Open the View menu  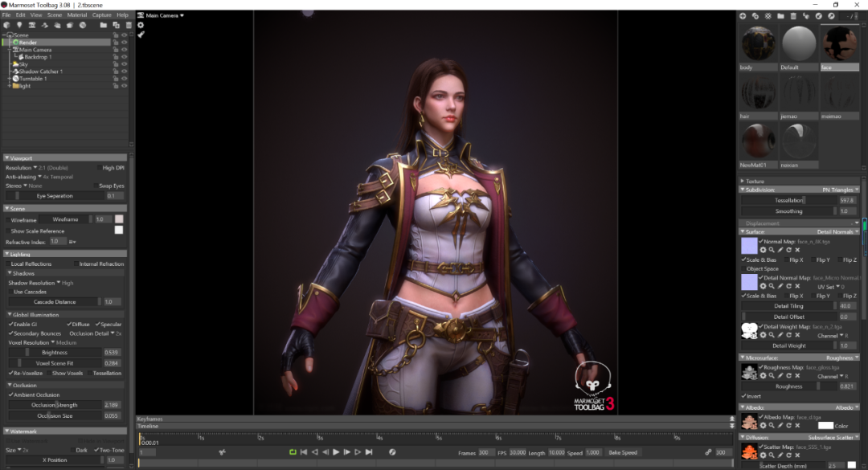click(x=36, y=15)
